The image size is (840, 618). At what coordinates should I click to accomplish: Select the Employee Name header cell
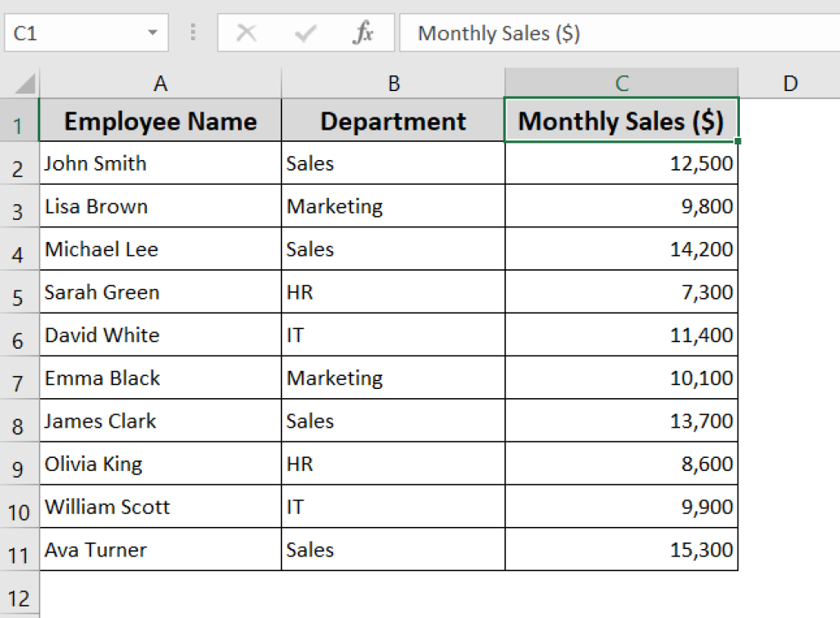click(x=160, y=121)
